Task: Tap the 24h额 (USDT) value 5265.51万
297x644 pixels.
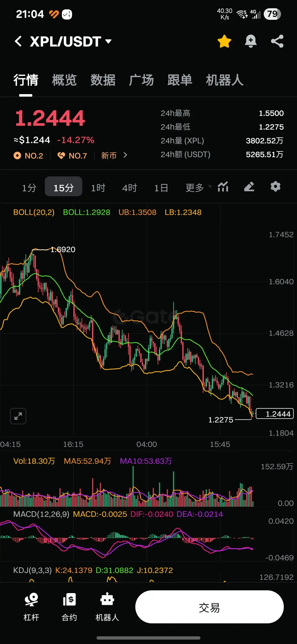Action: (265, 154)
